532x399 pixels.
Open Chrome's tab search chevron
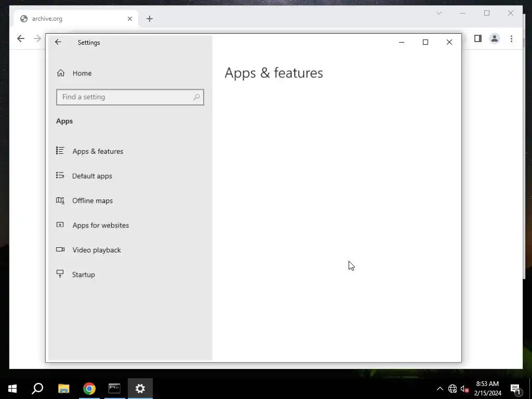[439, 13]
